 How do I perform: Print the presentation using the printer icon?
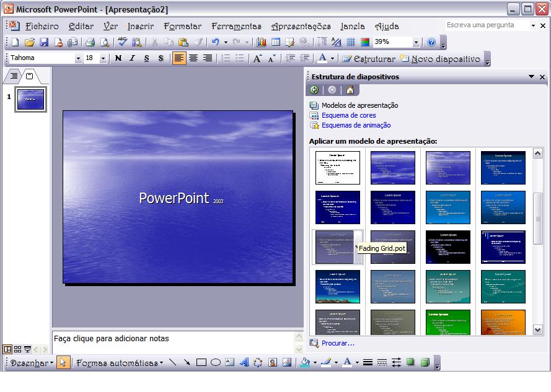tap(90, 43)
